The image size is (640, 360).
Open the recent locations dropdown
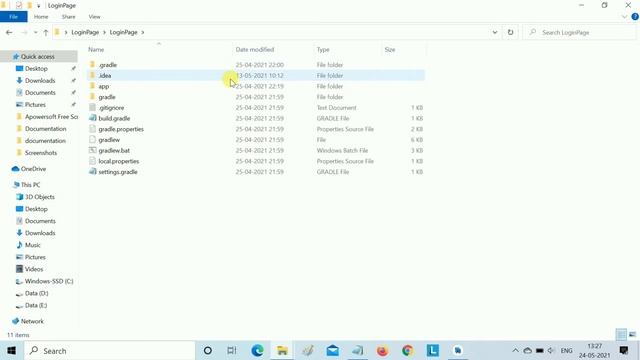coord(36,32)
